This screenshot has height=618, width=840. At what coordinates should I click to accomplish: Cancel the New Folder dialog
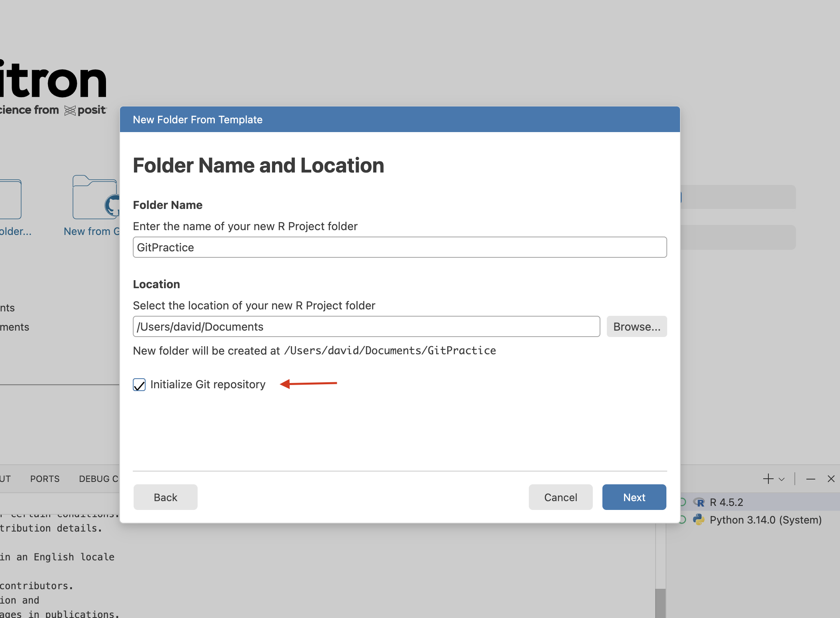point(560,497)
